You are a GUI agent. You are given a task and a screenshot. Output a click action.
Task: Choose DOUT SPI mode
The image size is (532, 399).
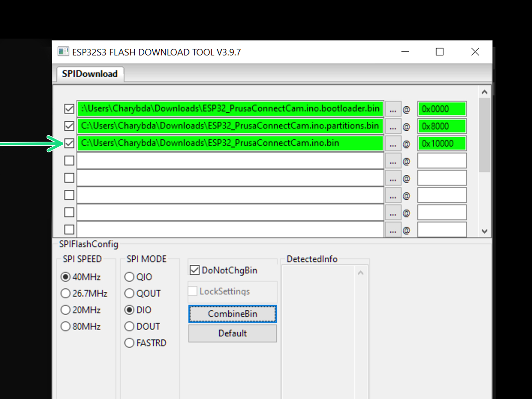click(129, 326)
